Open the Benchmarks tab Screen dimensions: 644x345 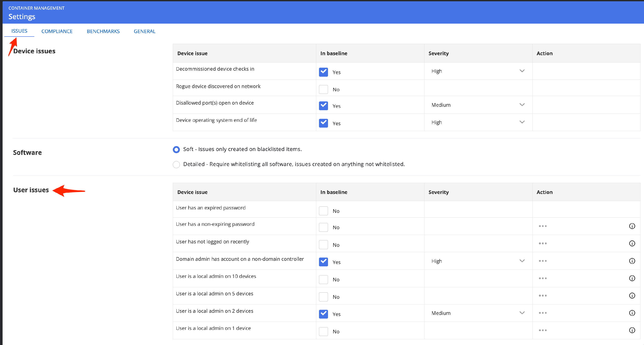[103, 31]
